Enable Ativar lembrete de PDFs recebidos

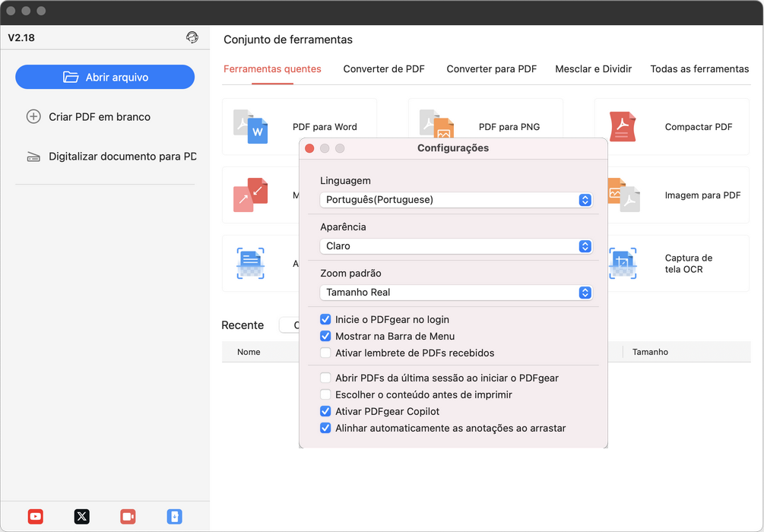pyautogui.click(x=325, y=353)
